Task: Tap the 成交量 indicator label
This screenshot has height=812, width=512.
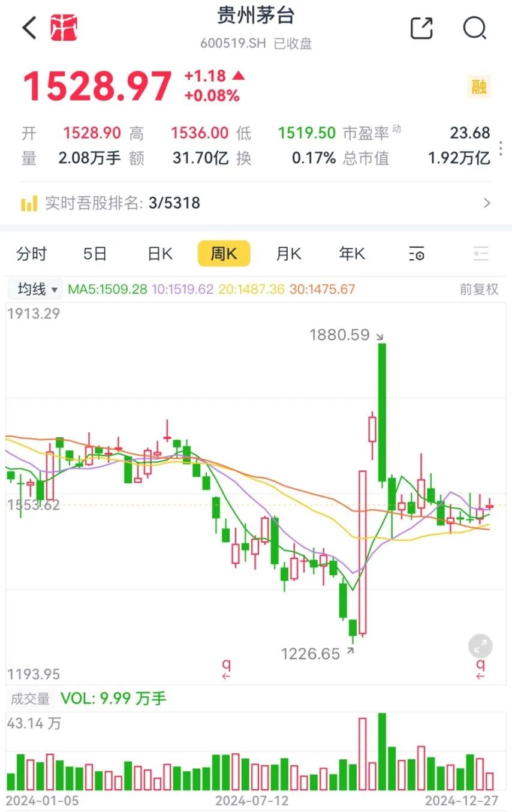Action: (29, 699)
